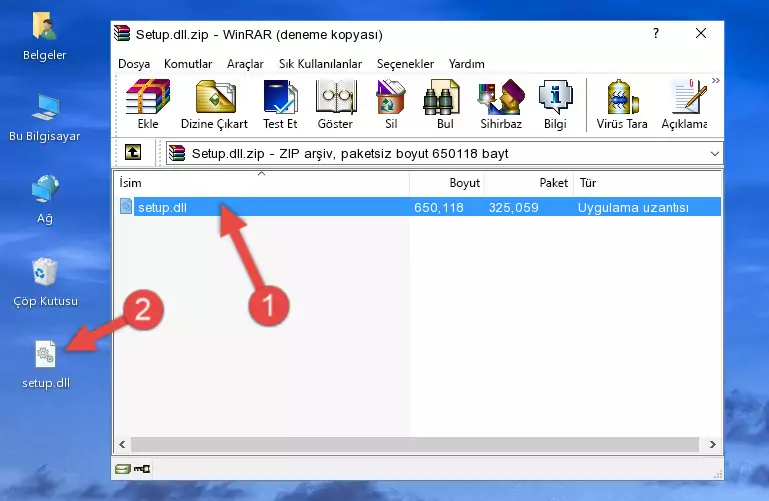The height and width of the screenshot is (501, 769).
Task: Click the Uygulama uzantısı type cell
Action: [633, 207]
